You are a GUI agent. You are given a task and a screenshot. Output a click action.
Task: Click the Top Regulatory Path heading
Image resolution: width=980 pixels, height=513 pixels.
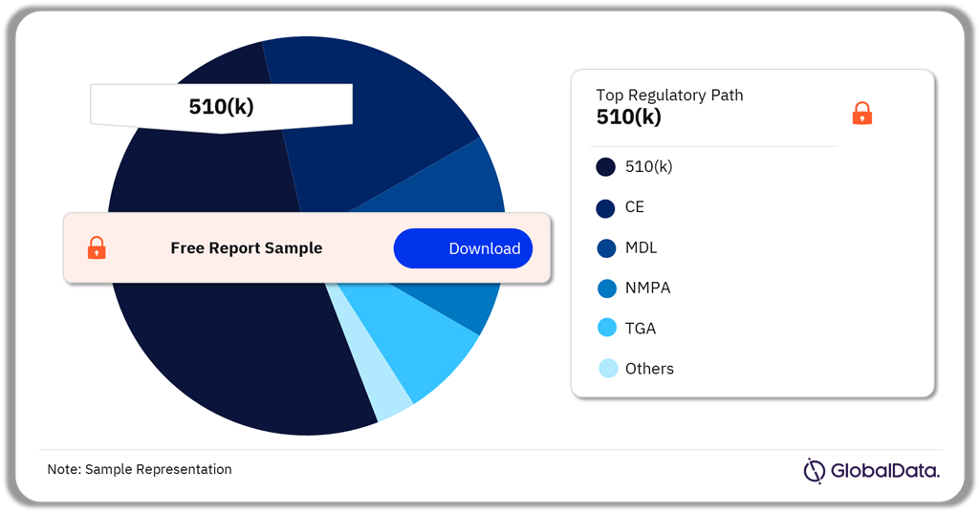tap(669, 95)
